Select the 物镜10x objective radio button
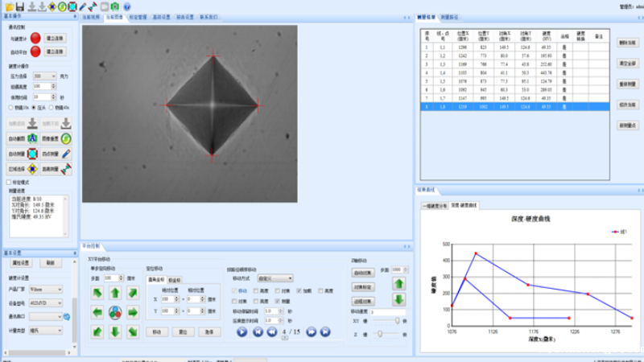The height and width of the screenshot is (362, 644). (x=10, y=107)
